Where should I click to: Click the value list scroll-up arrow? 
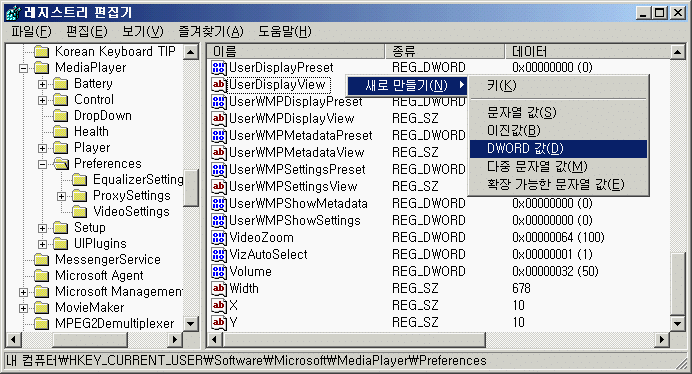(x=677, y=52)
